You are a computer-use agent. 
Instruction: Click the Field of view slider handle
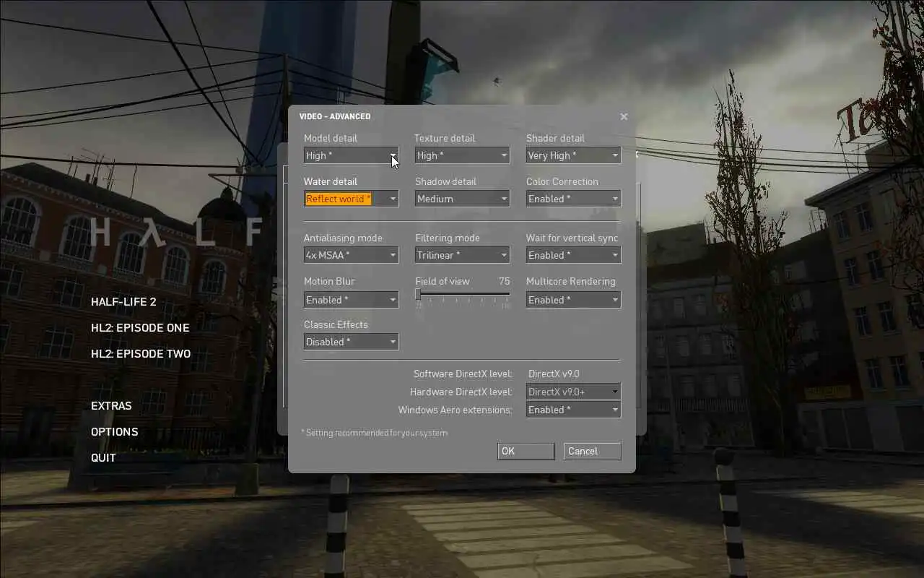tap(418, 294)
